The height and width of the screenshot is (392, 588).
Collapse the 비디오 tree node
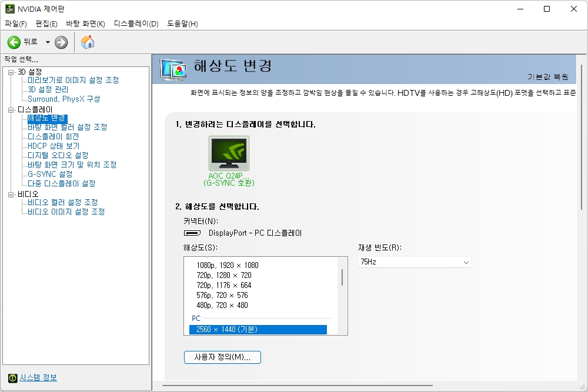[x=11, y=195]
